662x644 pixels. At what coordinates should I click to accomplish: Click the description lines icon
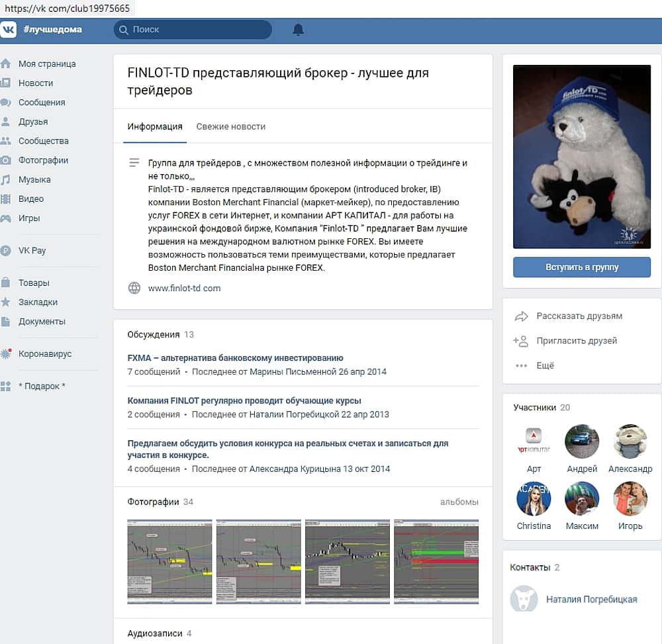134,162
